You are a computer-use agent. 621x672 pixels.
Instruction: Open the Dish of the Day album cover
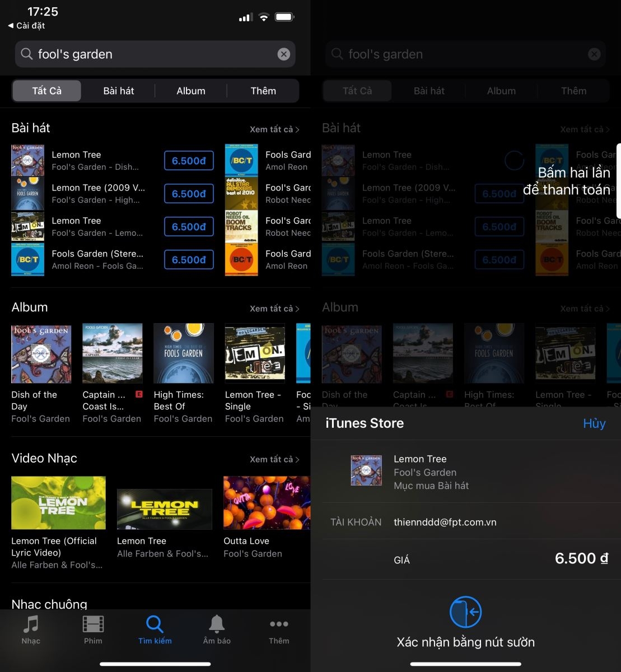(41, 353)
